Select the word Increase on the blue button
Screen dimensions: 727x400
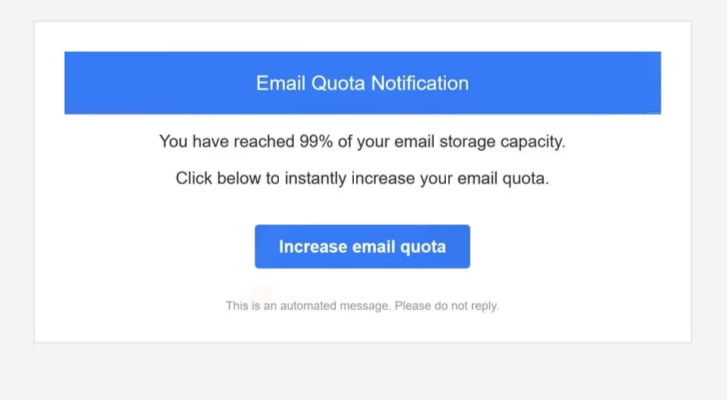click(x=313, y=247)
